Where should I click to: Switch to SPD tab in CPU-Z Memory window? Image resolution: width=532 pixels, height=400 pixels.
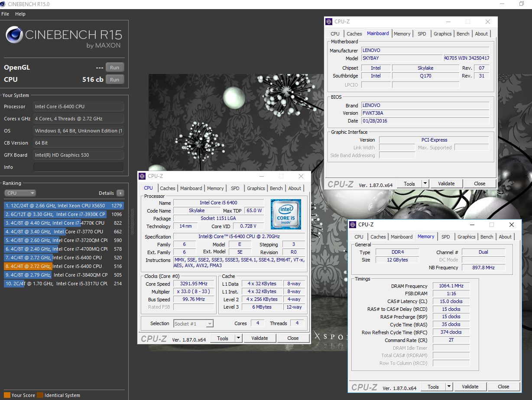(446, 237)
